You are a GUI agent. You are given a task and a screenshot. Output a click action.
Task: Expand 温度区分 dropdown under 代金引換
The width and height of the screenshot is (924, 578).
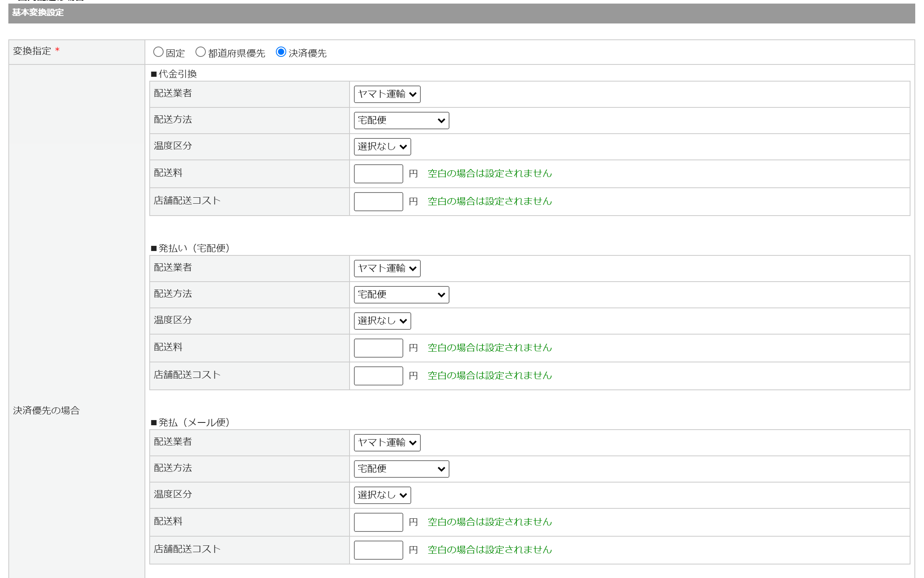coord(382,147)
